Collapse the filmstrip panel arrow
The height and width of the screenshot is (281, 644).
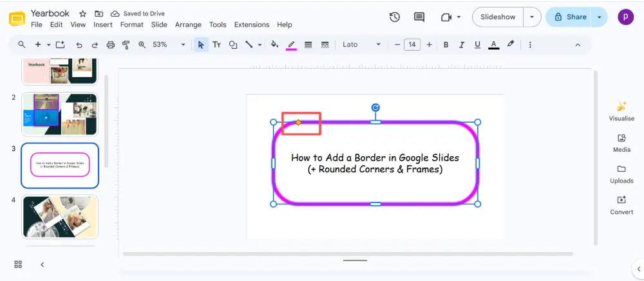coord(43,264)
